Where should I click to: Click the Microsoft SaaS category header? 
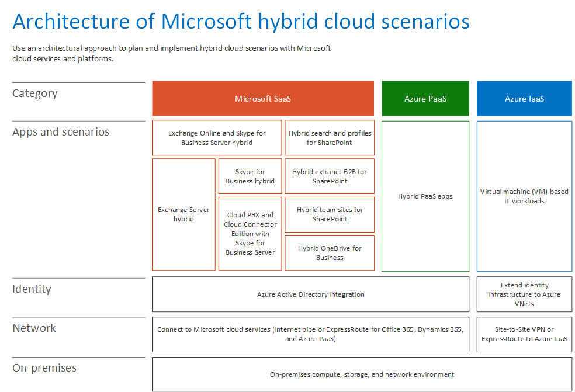tap(263, 99)
